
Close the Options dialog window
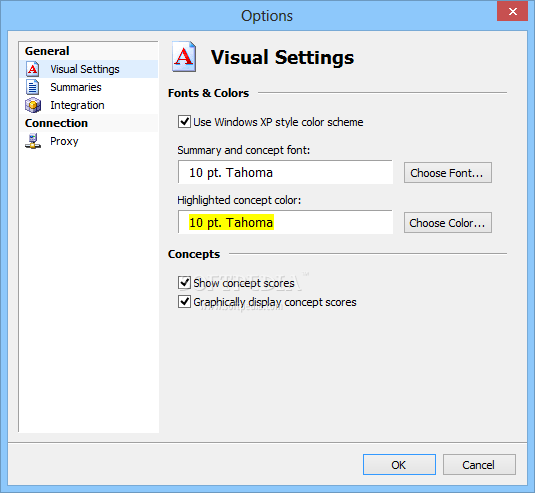coord(512,12)
